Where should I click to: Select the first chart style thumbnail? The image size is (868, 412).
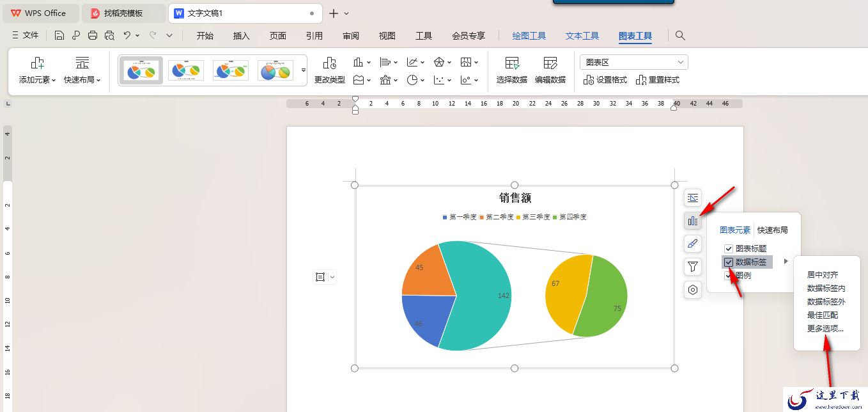pyautogui.click(x=141, y=70)
